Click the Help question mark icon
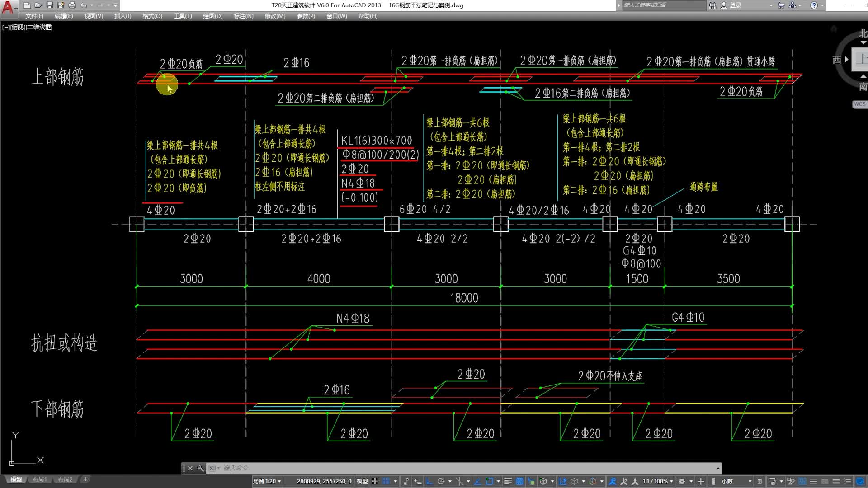868x488 pixels. click(x=814, y=5)
